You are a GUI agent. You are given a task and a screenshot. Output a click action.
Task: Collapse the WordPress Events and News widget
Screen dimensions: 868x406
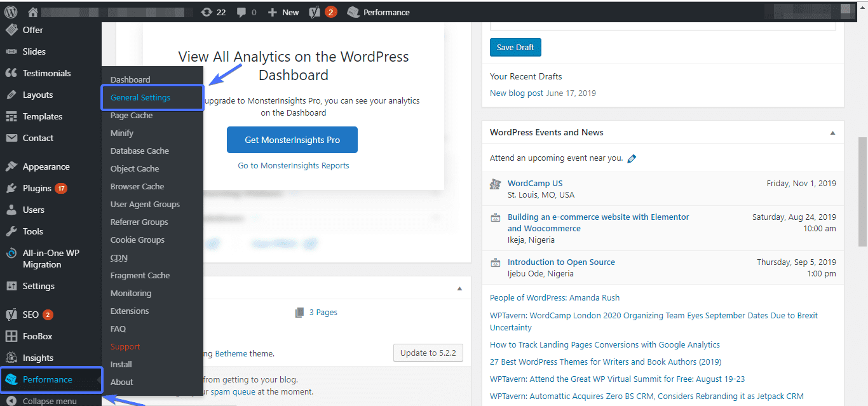[832, 133]
